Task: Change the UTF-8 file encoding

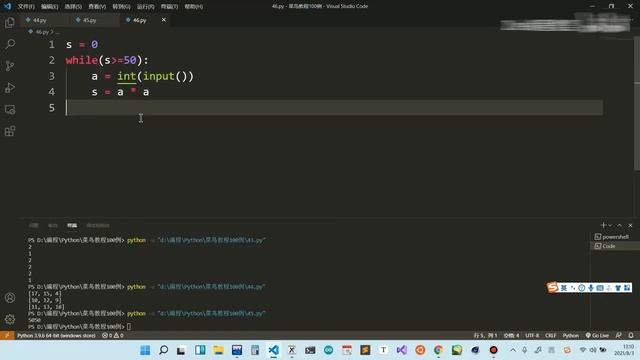Action: [532, 336]
